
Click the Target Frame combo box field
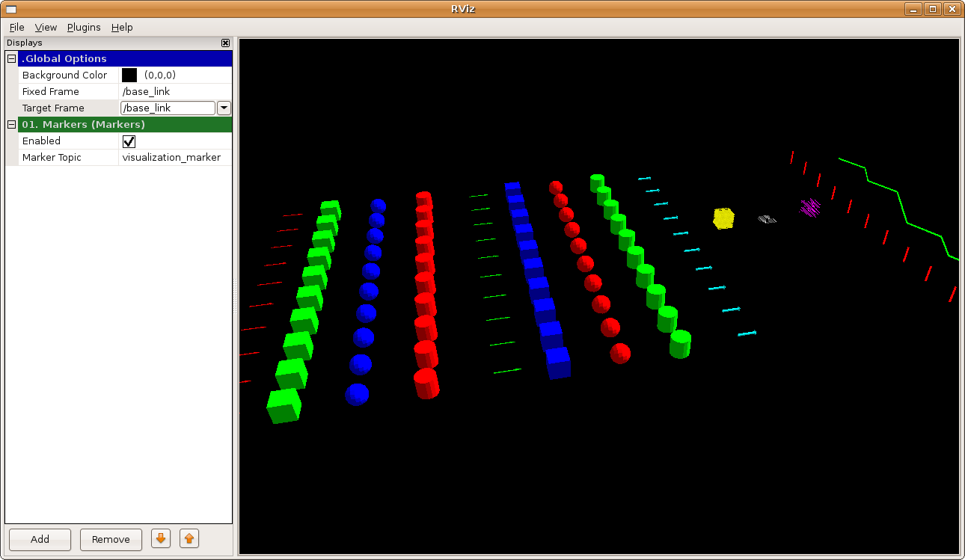point(168,108)
